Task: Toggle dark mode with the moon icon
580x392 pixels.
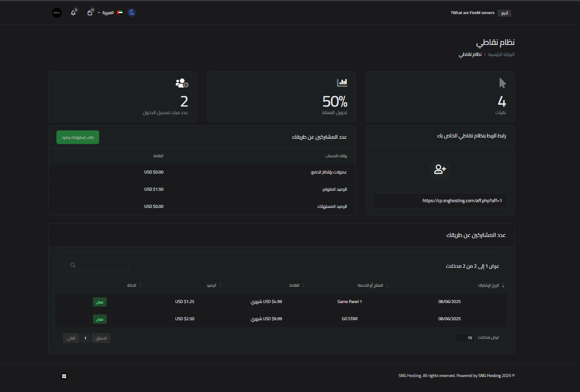Action: tap(132, 12)
